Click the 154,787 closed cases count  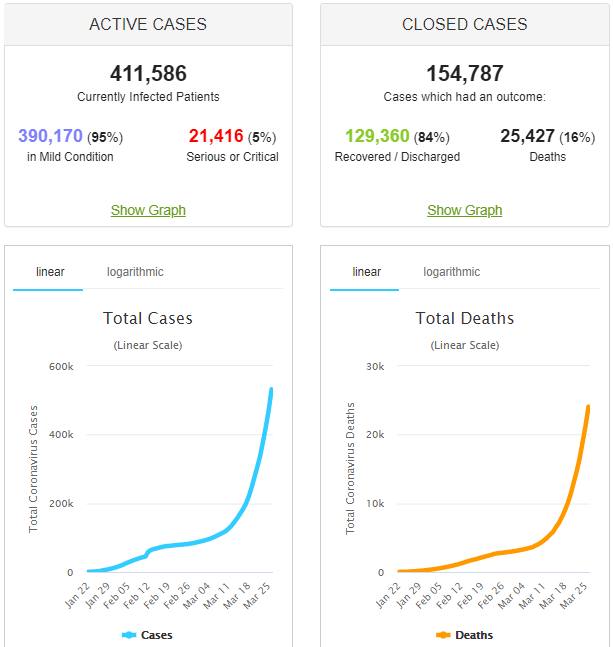464,73
